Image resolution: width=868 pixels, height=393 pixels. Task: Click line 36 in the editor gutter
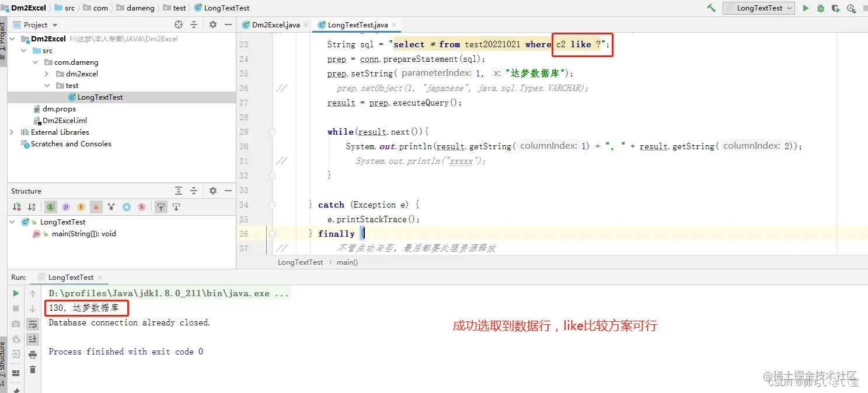click(x=244, y=234)
